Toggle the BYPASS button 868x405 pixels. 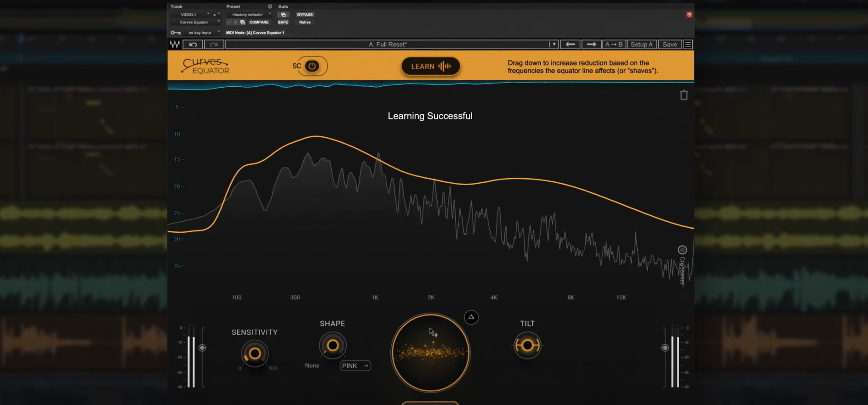click(305, 15)
